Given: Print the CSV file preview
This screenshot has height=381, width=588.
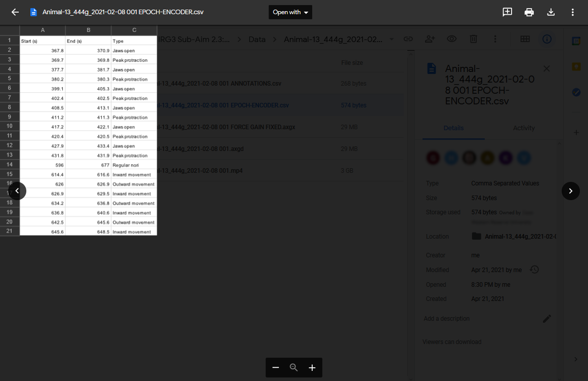Looking at the screenshot, I should [529, 12].
